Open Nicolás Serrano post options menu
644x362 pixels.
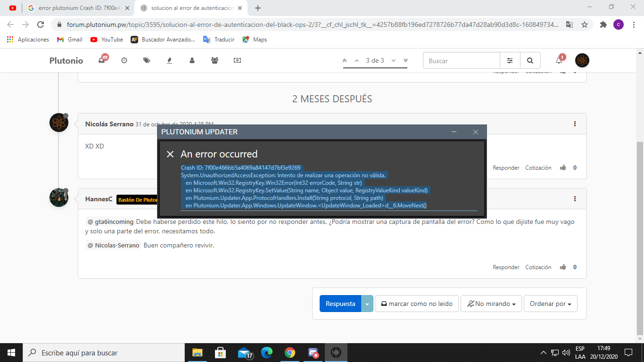(575, 124)
